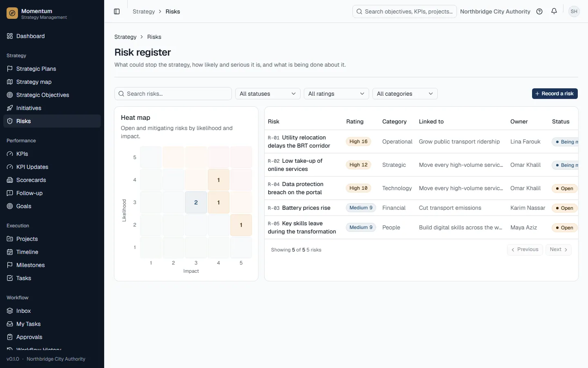Image resolution: width=588 pixels, height=368 pixels.
Task: Click the Approvals clipboard icon
Action: point(10,337)
